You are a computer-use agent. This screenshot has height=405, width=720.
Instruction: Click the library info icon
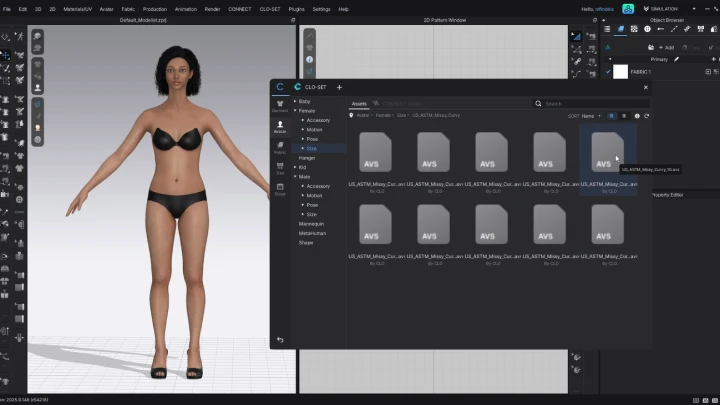pyautogui.click(x=637, y=116)
